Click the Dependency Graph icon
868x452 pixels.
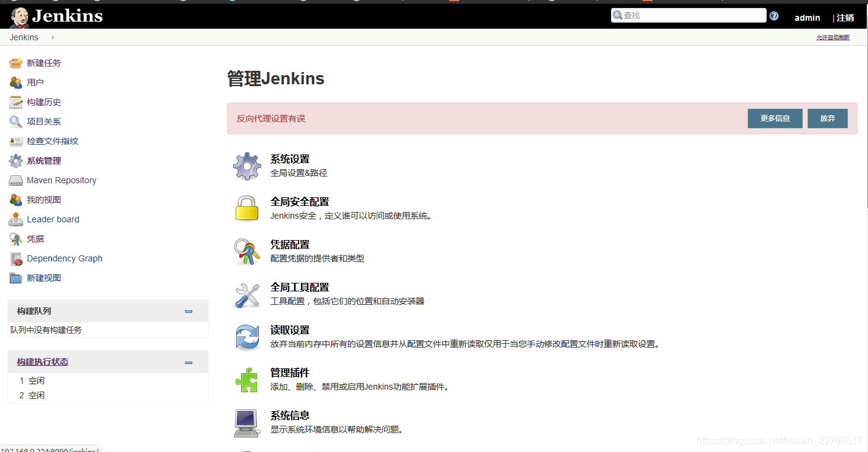[16, 258]
